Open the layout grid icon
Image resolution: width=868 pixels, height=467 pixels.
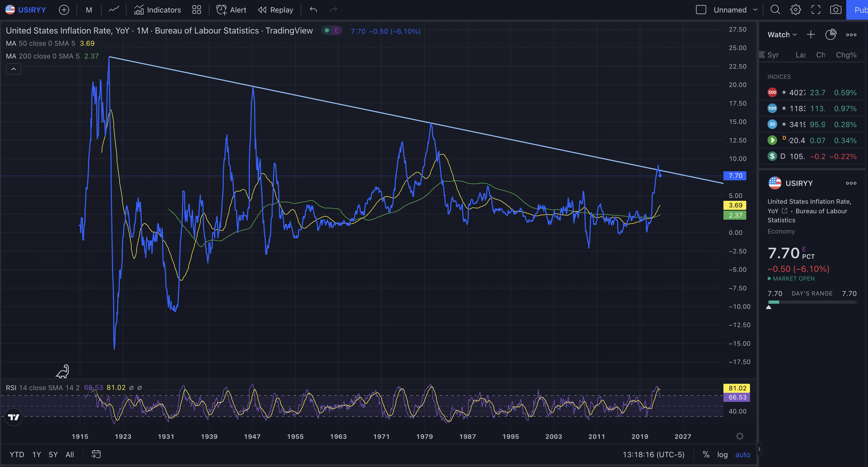pos(196,10)
